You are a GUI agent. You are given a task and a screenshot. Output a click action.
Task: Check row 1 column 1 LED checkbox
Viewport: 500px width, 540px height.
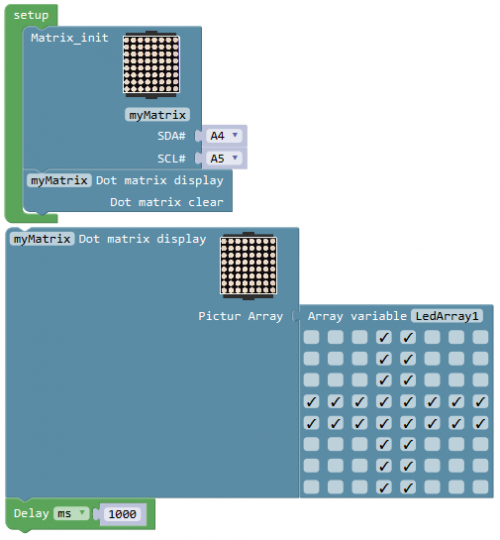click(311, 337)
